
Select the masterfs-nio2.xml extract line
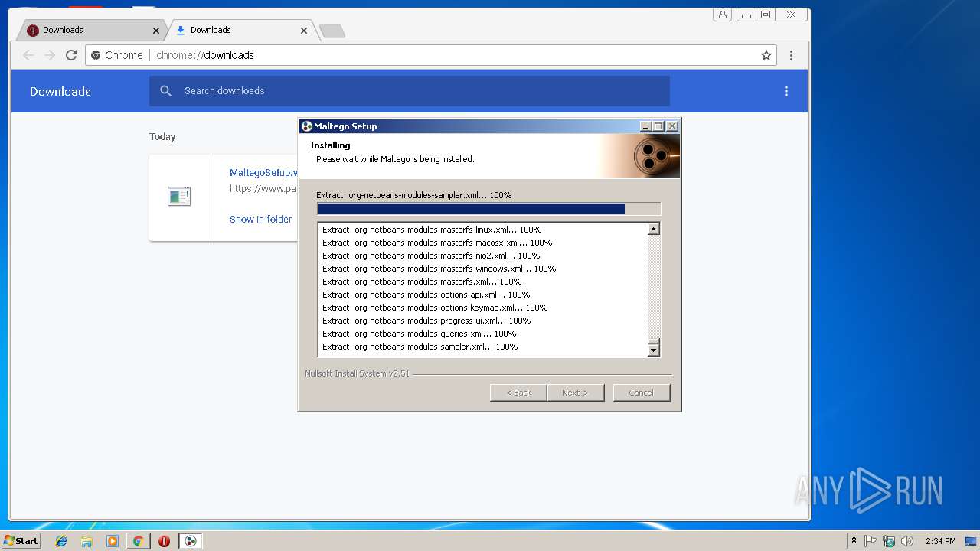431,256
